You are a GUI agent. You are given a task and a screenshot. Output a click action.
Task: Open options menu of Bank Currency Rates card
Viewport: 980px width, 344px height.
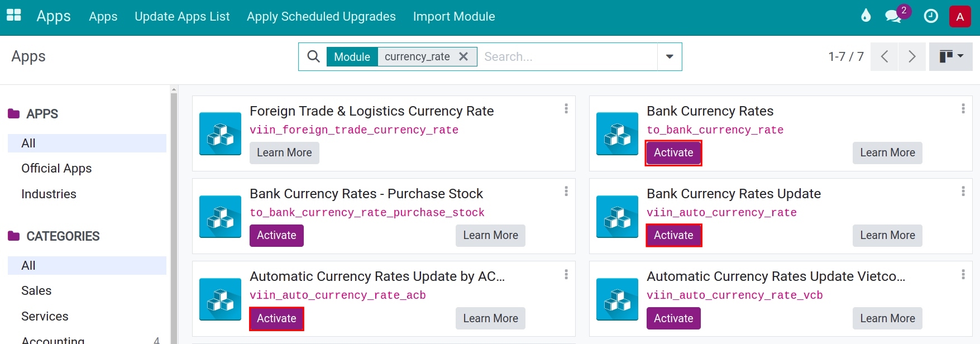click(x=963, y=108)
